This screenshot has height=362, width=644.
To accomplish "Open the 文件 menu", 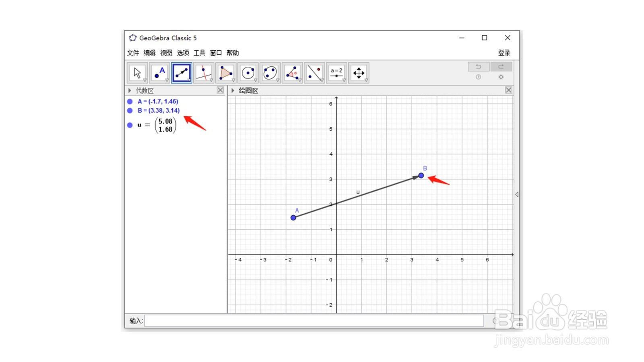I will click(133, 53).
